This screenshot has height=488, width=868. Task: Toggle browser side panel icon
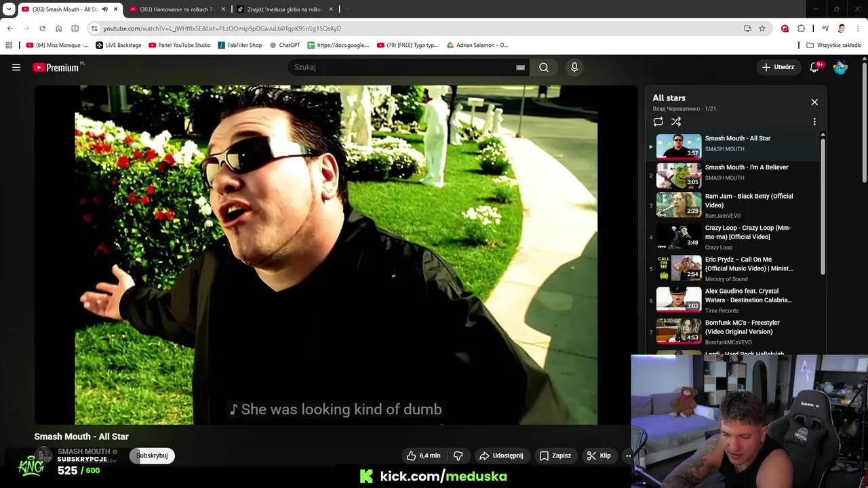[x=75, y=28]
